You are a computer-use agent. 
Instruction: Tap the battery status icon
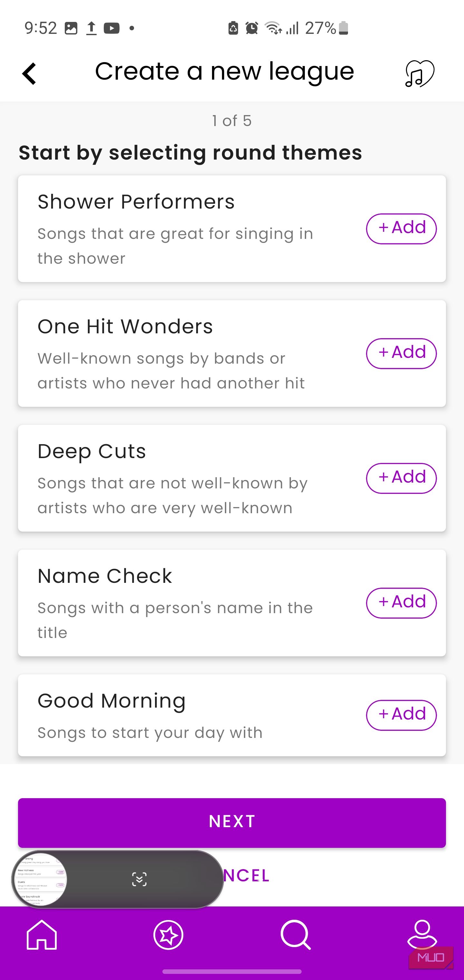click(x=343, y=28)
